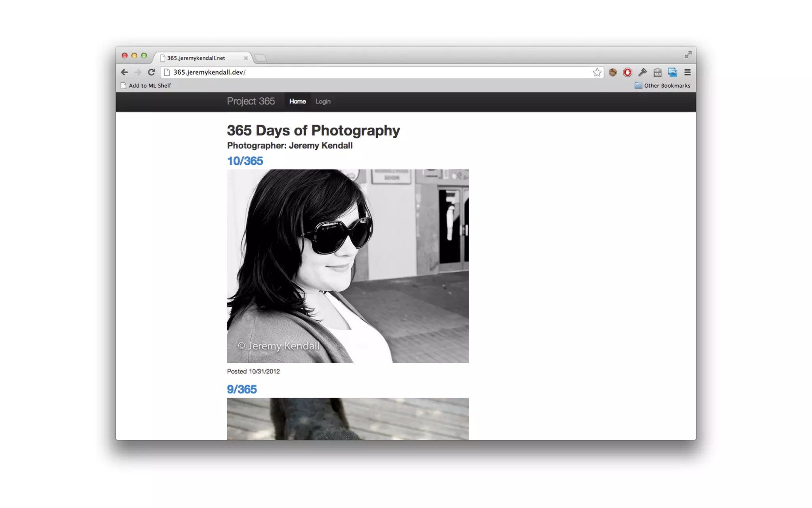Click the AdBlock stop-hand extension icon

[x=627, y=72]
